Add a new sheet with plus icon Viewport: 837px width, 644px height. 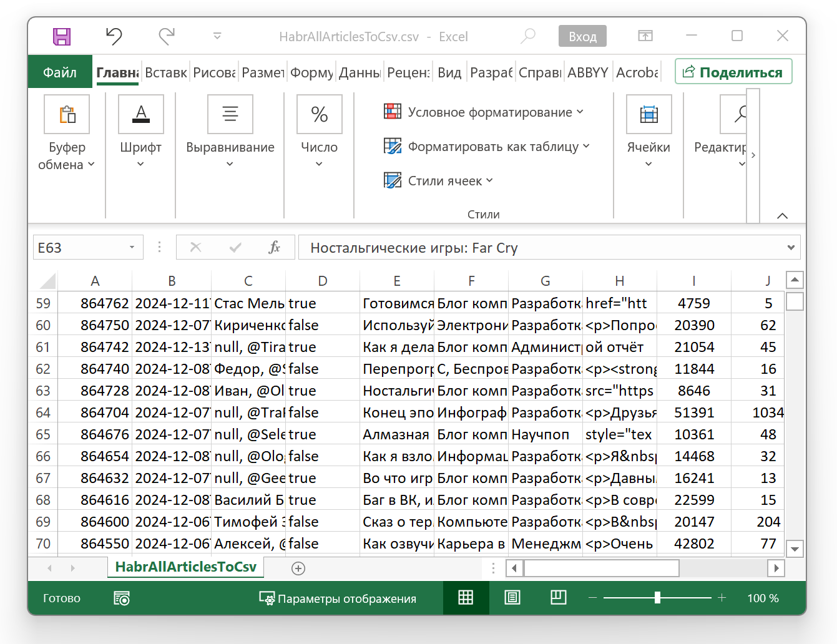point(298,568)
